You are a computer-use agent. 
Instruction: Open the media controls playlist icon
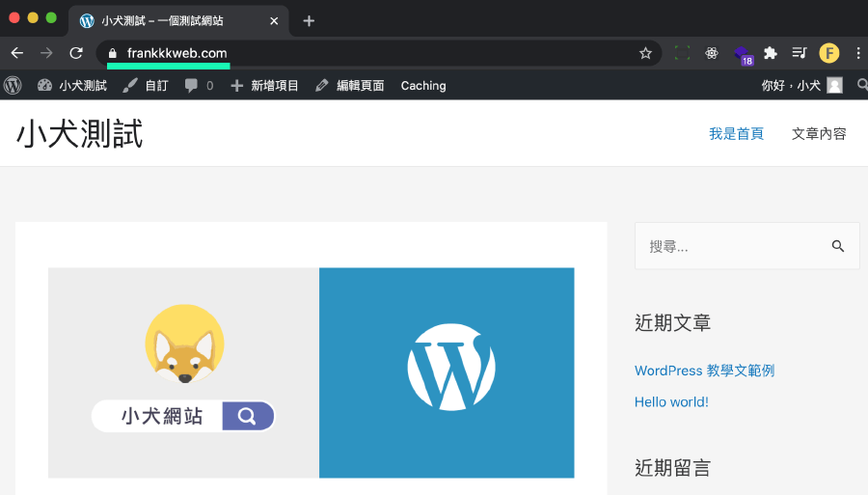tap(799, 53)
